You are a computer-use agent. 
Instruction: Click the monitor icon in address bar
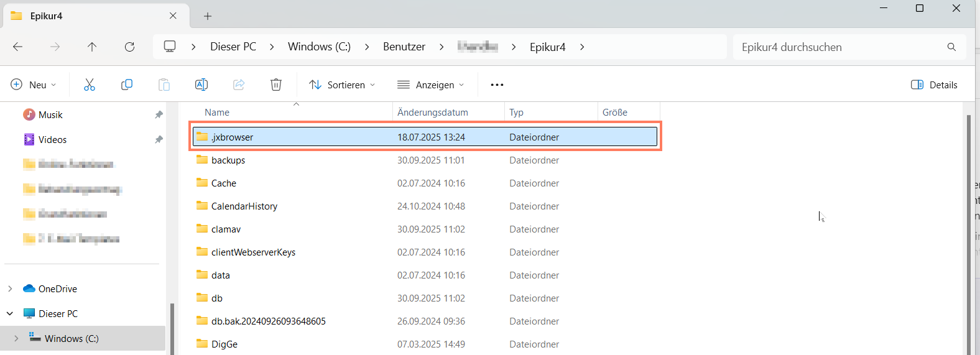170,47
